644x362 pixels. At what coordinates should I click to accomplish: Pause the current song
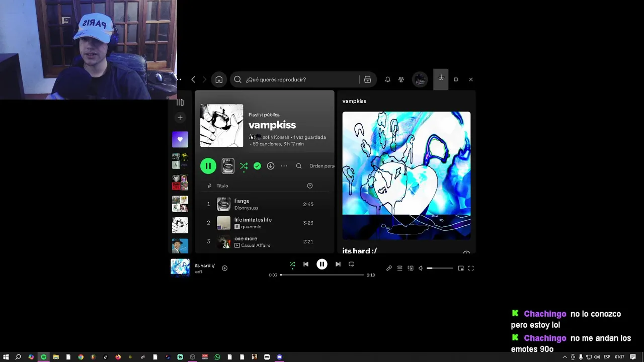(x=322, y=264)
